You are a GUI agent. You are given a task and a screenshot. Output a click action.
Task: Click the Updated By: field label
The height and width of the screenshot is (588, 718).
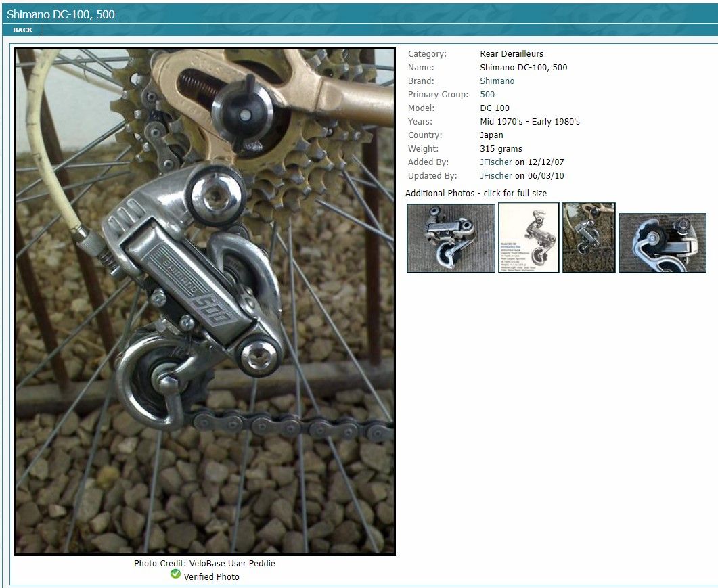pyautogui.click(x=432, y=176)
